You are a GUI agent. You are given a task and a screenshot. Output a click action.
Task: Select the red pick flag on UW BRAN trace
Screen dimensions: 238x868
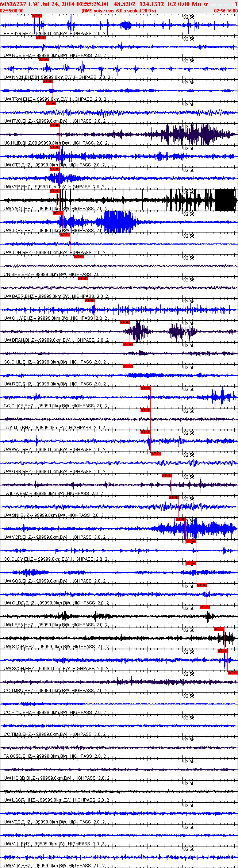(125, 322)
